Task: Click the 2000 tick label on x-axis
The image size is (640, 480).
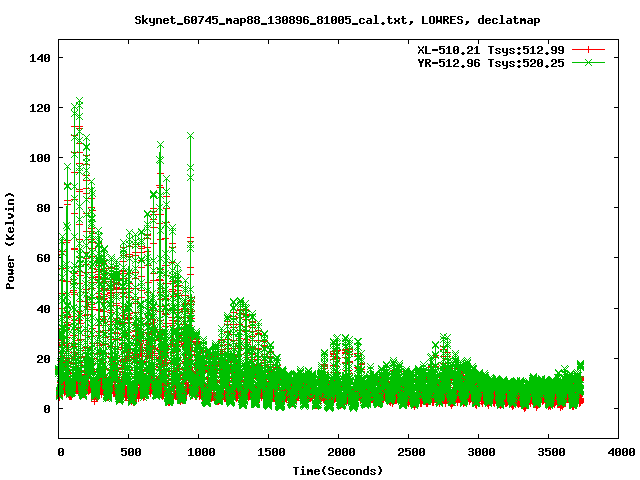Action: coord(341,452)
